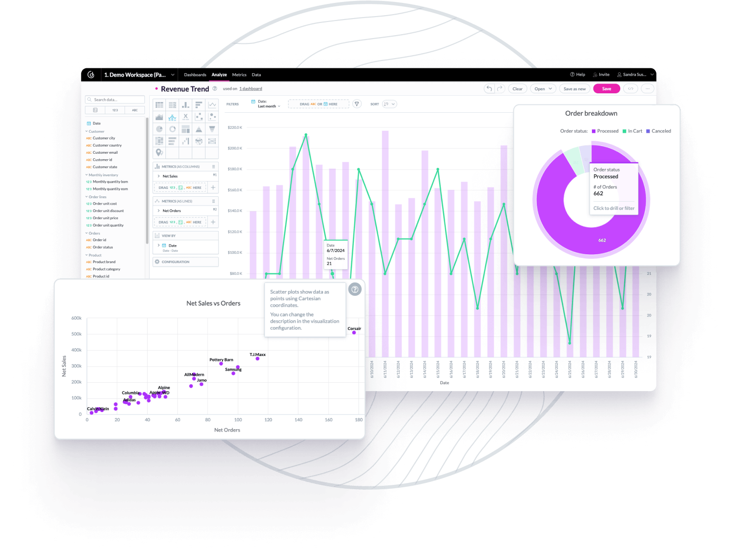Collapse the Monthly inventory group
Image resolution: width=734 pixels, height=560 pixels.
(x=102, y=175)
